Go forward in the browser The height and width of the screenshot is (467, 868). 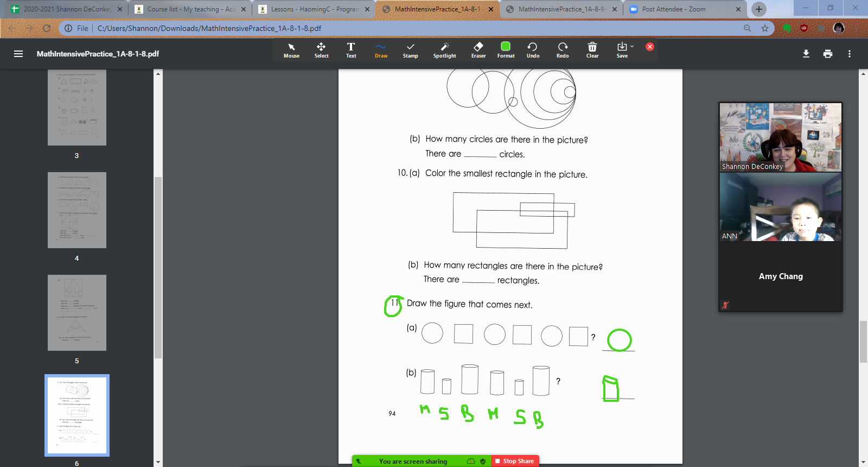(x=29, y=28)
